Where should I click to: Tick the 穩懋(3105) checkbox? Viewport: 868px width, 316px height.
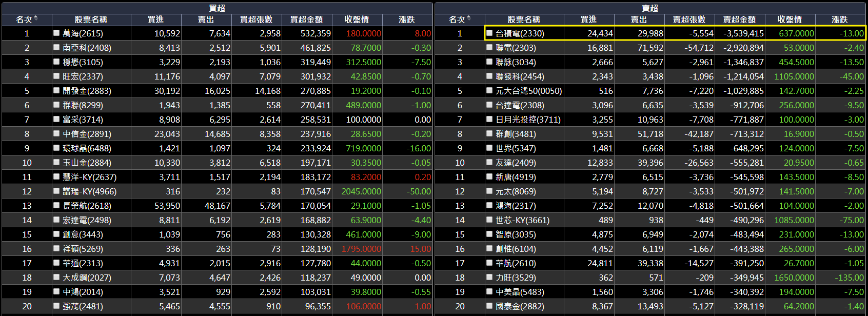pos(56,62)
